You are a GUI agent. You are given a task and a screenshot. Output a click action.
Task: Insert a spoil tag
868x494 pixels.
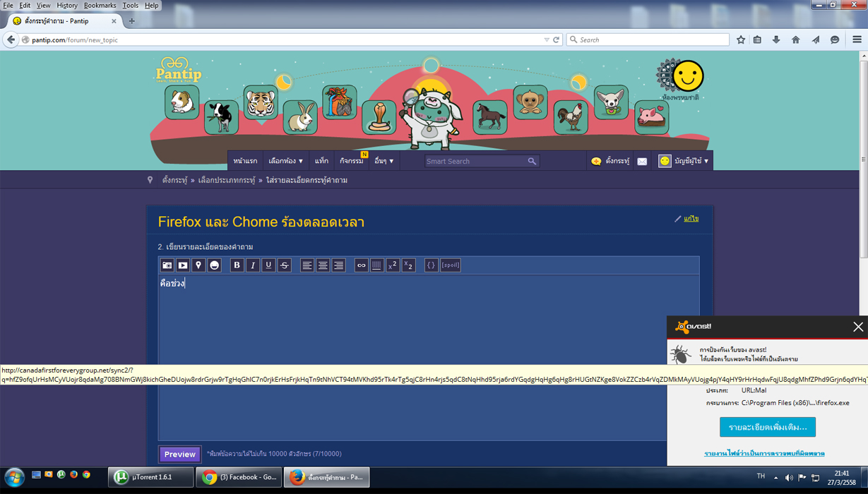[451, 265]
